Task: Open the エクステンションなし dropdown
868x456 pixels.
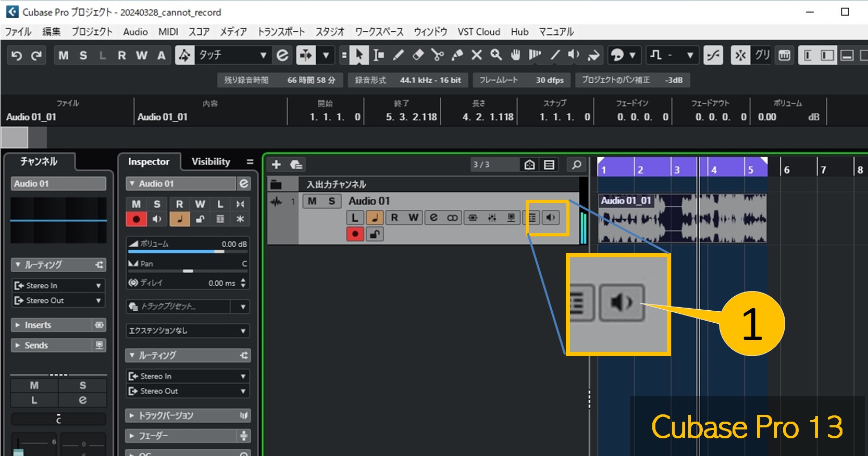Action: pyautogui.click(x=188, y=331)
